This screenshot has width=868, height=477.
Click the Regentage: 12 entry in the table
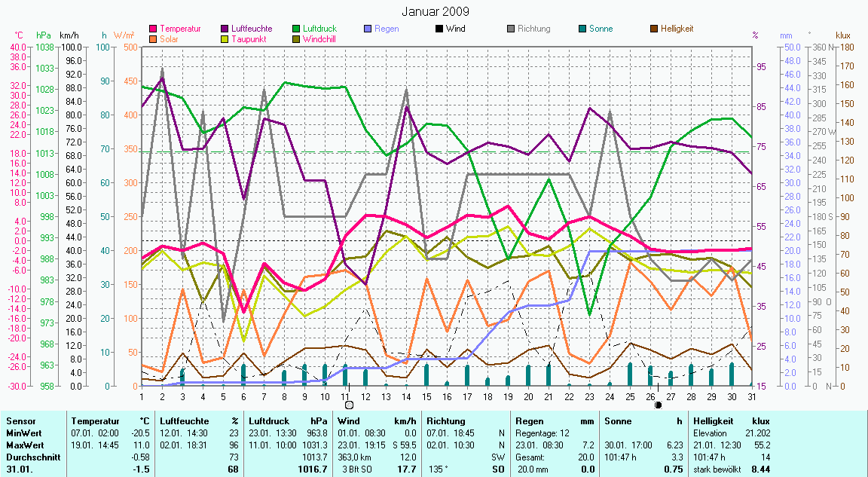tap(540, 433)
